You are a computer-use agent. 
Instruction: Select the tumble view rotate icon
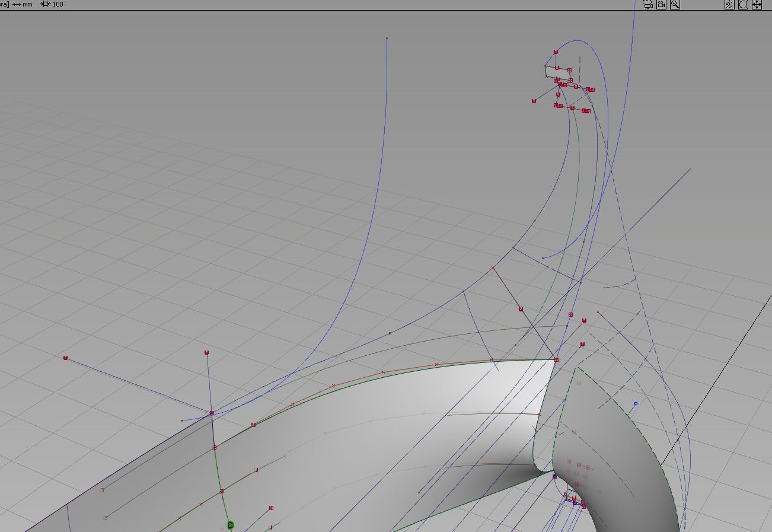[x=729, y=5]
